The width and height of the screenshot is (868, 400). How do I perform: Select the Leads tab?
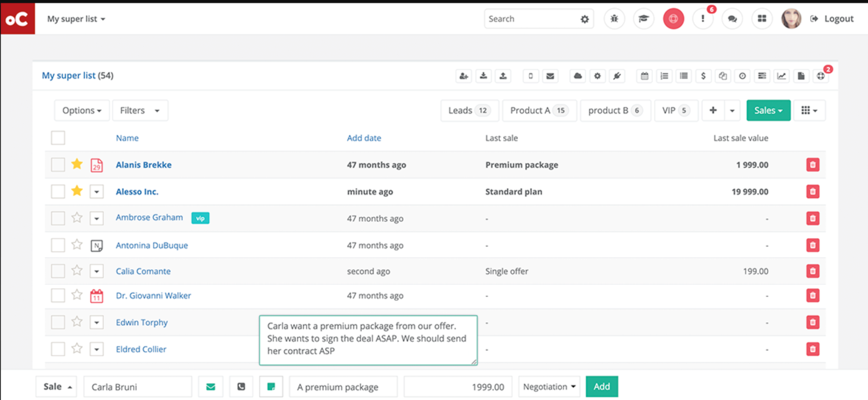tap(469, 110)
